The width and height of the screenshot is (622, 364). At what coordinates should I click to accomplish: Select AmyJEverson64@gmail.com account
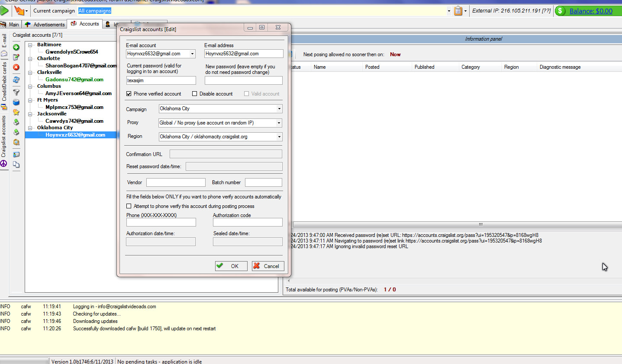point(78,93)
